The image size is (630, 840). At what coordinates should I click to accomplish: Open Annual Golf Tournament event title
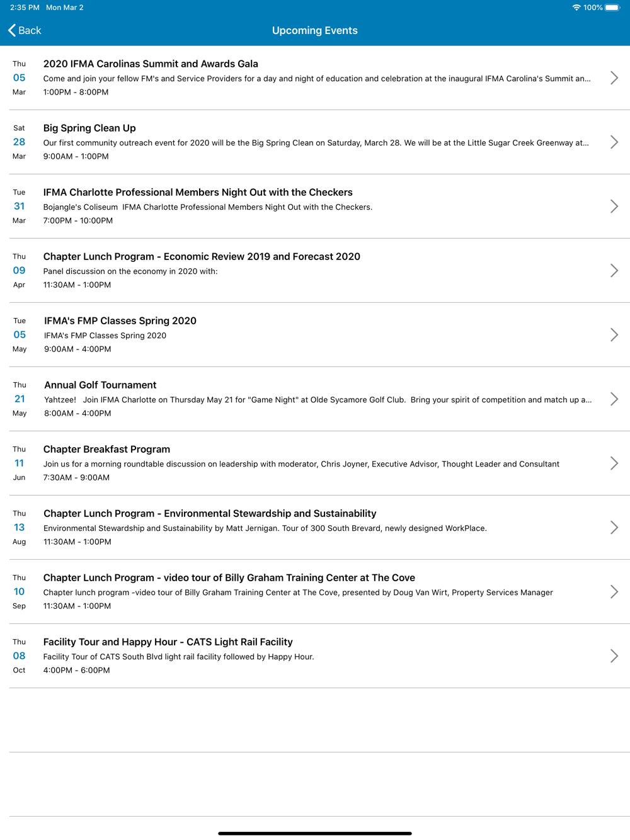click(x=100, y=385)
